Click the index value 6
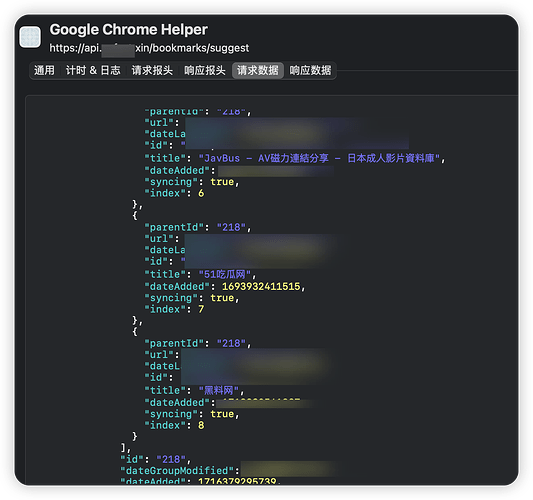The image size is (533, 500). tap(201, 193)
